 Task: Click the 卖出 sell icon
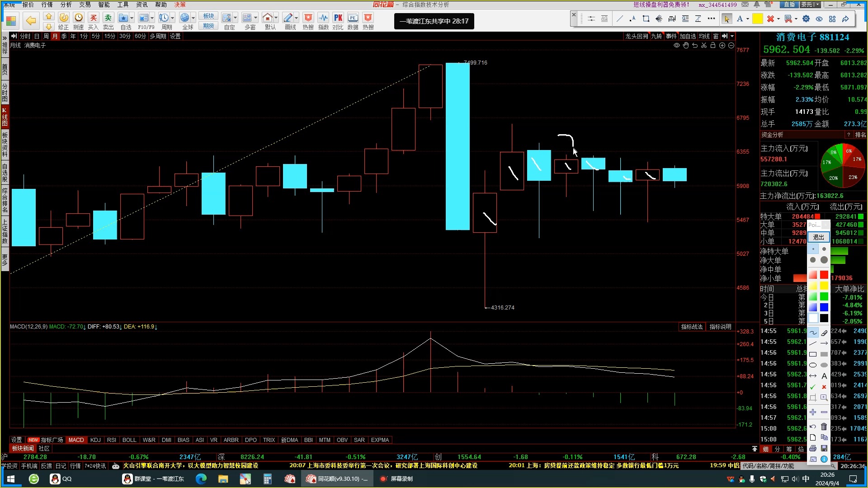tap(108, 21)
